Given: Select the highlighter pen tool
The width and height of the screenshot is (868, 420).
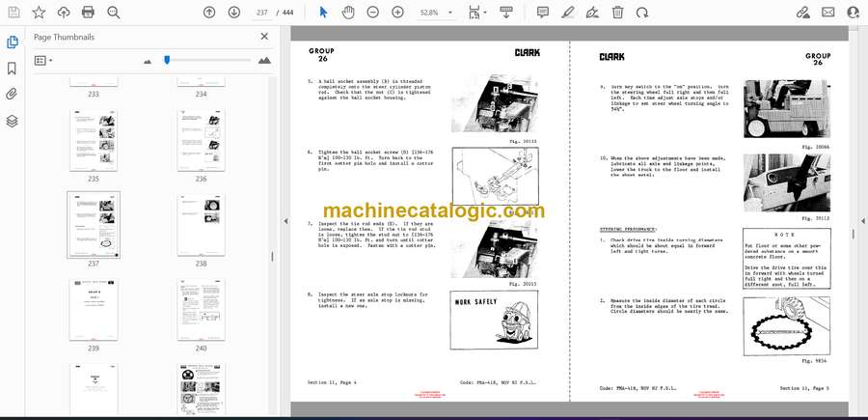Looking at the screenshot, I should pyautogui.click(x=568, y=13).
